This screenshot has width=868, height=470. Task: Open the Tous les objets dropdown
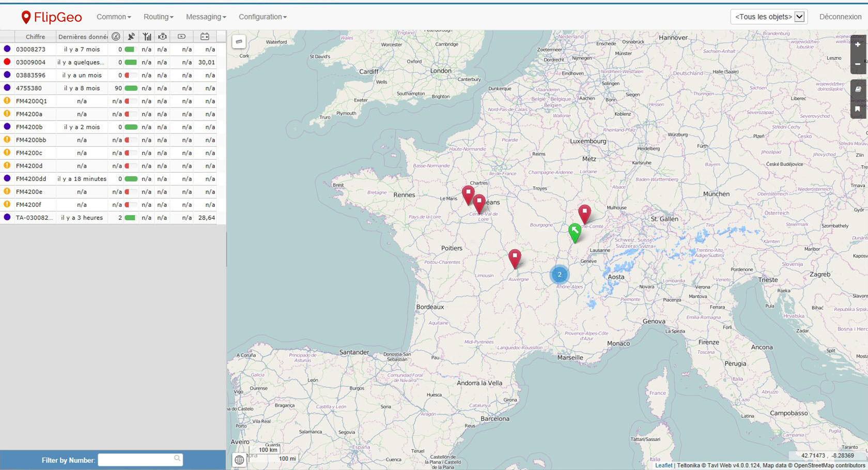pos(769,17)
